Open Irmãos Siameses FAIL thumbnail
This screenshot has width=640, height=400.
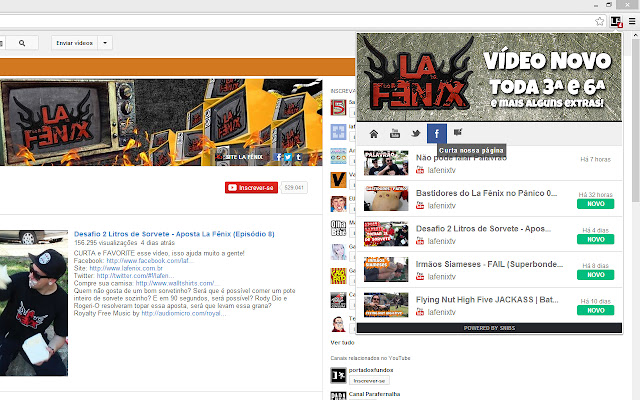pyautogui.click(x=386, y=269)
